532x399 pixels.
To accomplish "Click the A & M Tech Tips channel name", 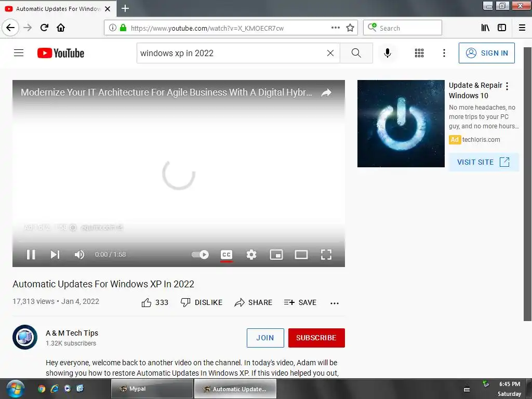I will point(72,333).
